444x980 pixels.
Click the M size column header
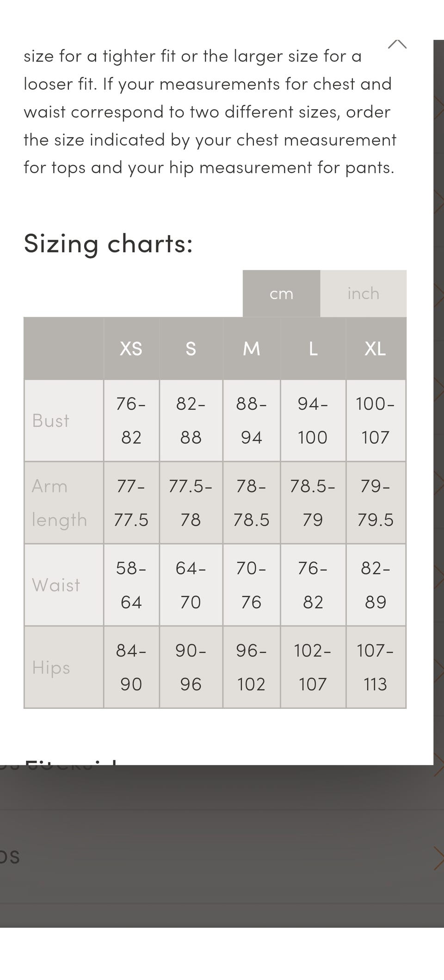(251, 349)
